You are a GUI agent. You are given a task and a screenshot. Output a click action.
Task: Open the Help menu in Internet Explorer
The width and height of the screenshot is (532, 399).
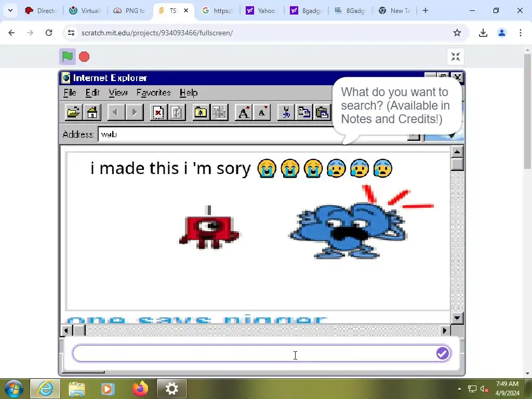click(189, 92)
